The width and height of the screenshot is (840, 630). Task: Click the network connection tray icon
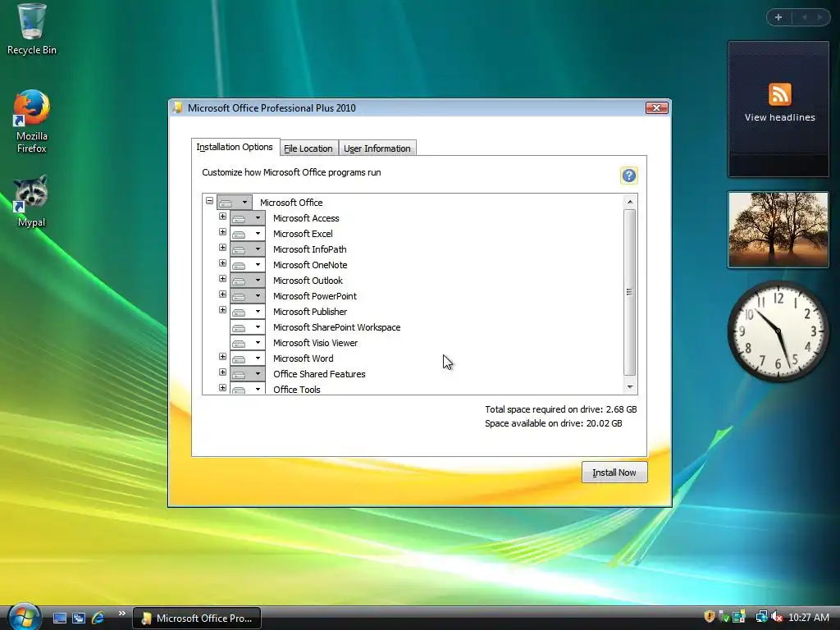click(x=760, y=617)
